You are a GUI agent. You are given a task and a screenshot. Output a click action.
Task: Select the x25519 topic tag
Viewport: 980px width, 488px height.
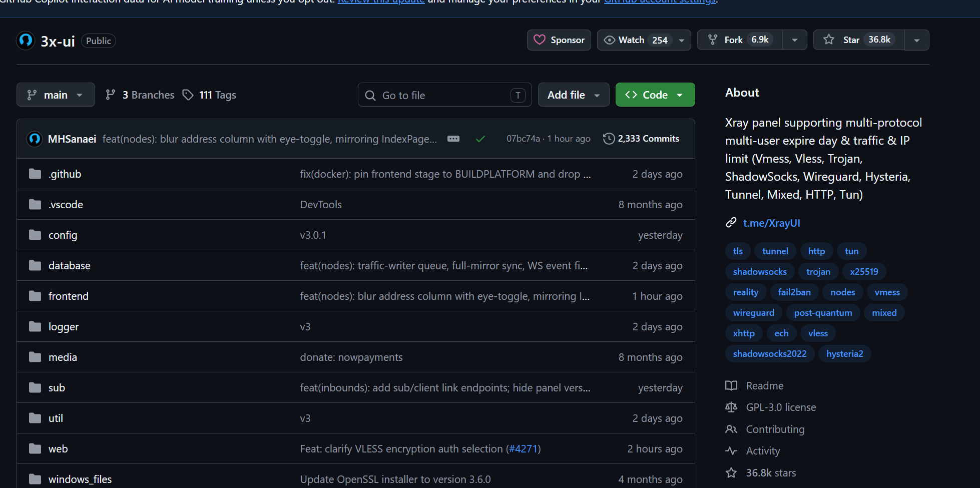click(864, 271)
